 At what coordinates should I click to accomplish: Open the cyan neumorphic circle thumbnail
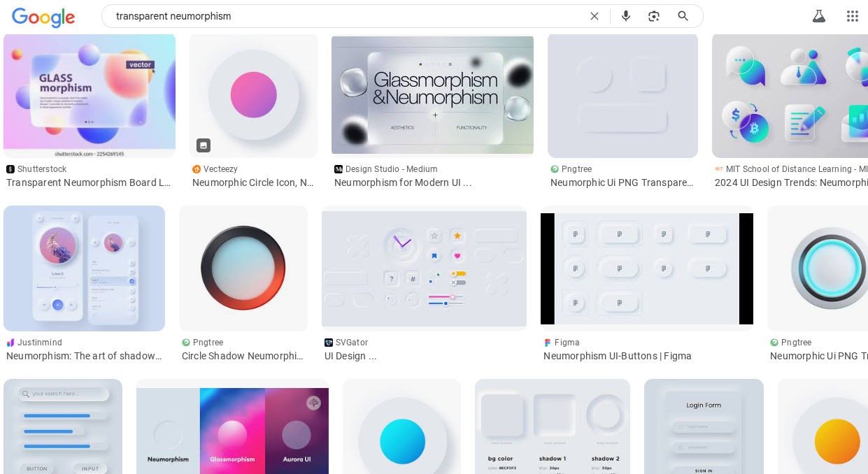point(401,426)
